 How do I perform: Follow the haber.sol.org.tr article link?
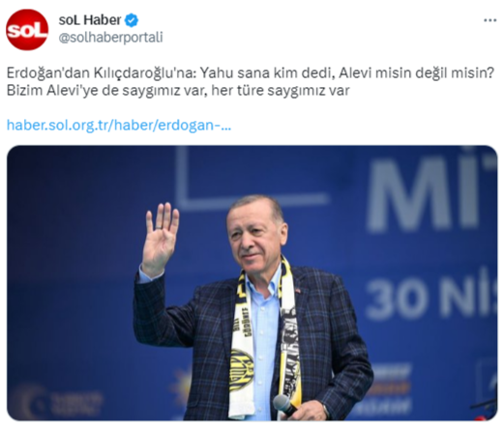point(119,126)
